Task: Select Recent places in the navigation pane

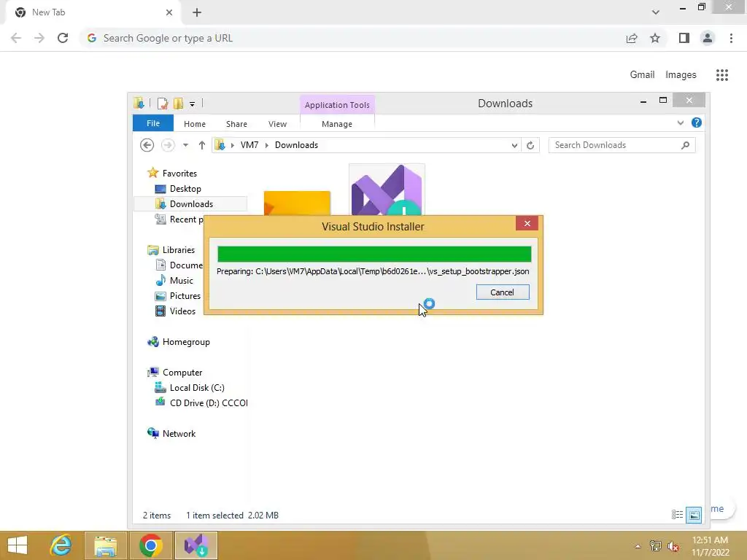Action: (x=179, y=219)
